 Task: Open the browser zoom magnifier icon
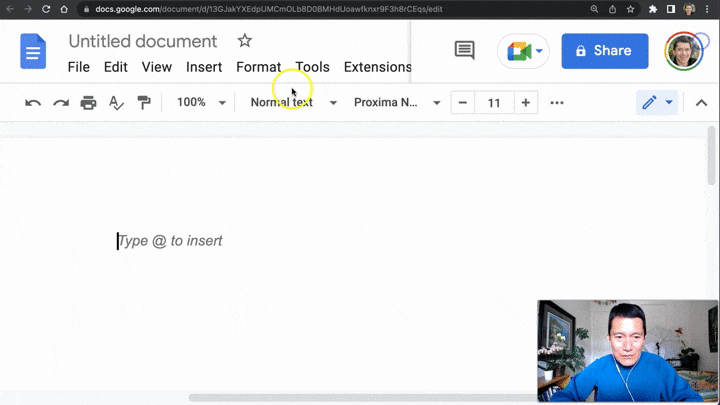[594, 9]
